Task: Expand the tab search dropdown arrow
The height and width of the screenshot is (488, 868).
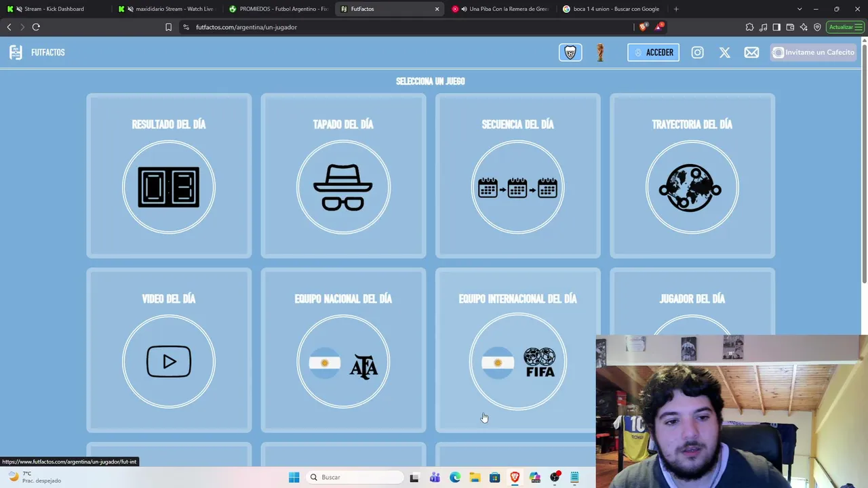Action: point(800,9)
